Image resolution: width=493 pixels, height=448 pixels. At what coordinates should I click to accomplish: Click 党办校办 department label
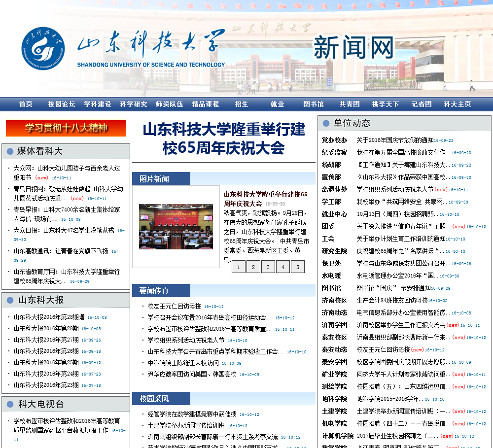click(x=335, y=140)
